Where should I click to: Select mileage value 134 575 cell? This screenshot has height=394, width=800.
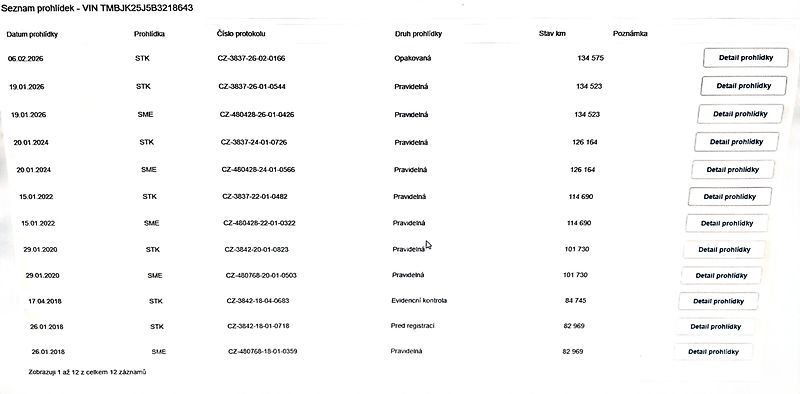tap(590, 58)
